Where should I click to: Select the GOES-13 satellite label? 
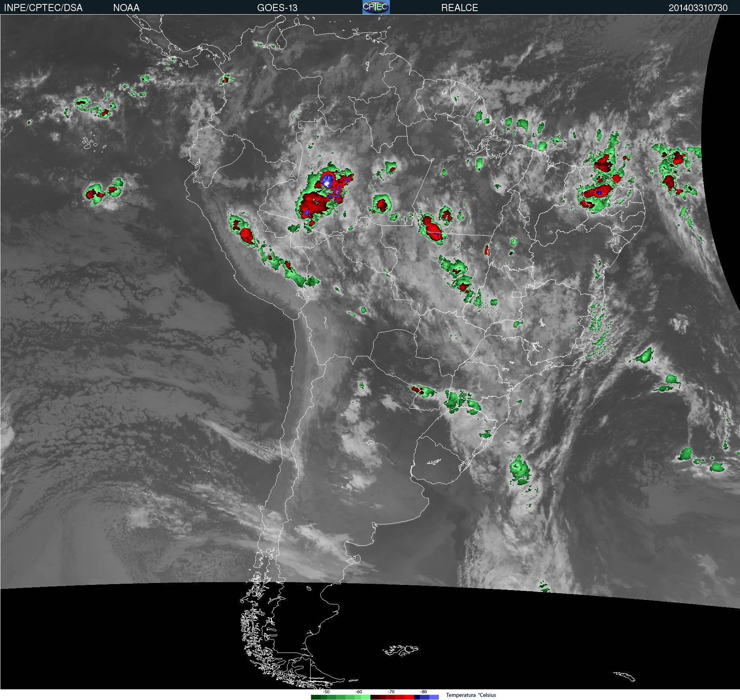coord(277,8)
